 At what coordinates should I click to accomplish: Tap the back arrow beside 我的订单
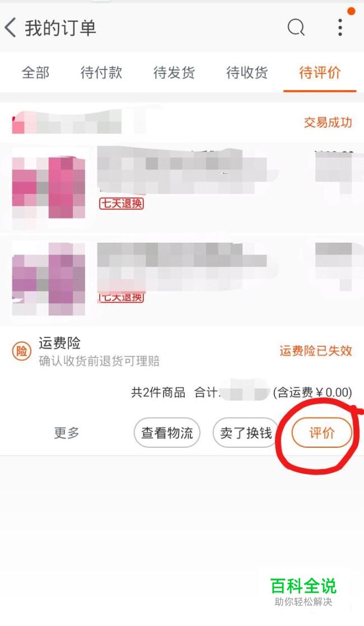tap(11, 28)
